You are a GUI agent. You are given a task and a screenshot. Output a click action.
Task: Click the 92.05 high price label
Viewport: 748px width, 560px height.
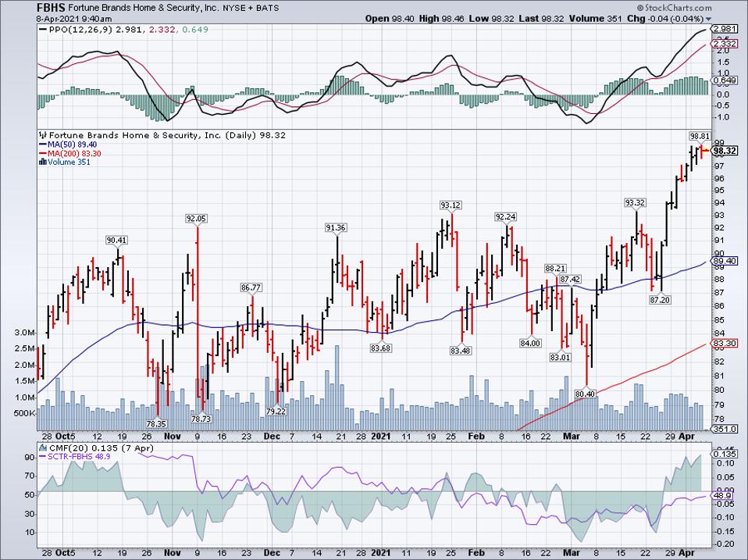pyautogui.click(x=196, y=219)
